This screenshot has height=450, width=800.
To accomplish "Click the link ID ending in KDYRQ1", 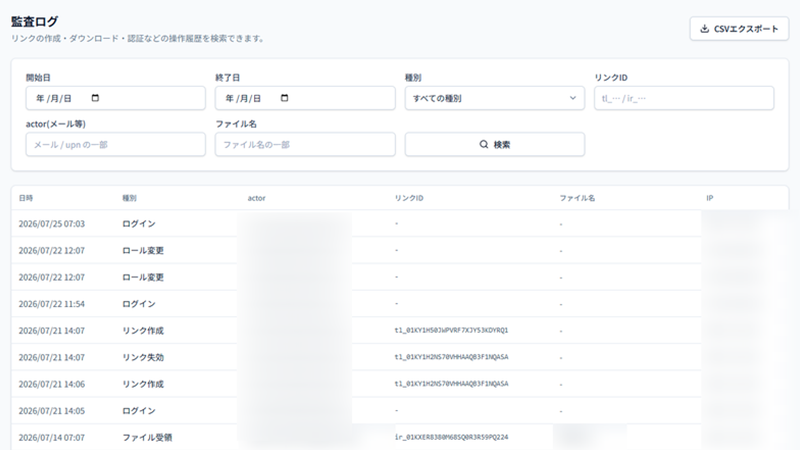I will pyautogui.click(x=451, y=330).
